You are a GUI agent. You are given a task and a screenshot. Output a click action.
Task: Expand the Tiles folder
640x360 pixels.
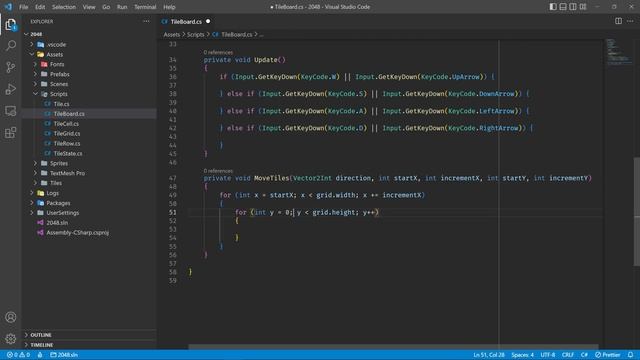pyautogui.click(x=89, y=183)
